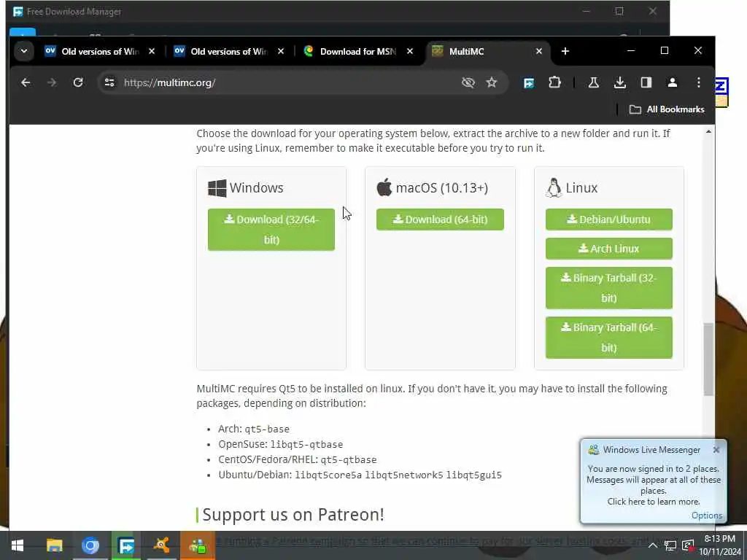The image size is (747, 560).
Task: Open the Windows Start menu
Action: pyautogui.click(x=18, y=545)
